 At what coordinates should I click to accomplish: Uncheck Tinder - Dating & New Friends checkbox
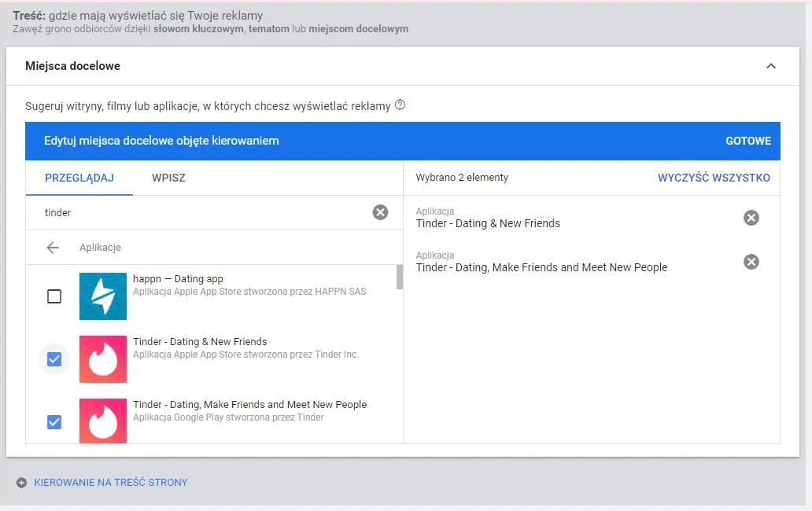coord(54,359)
